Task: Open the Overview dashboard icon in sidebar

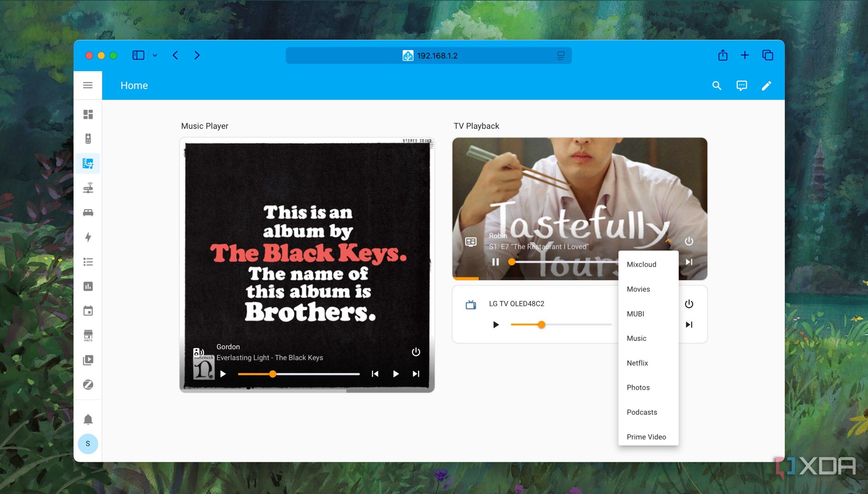Action: tap(88, 114)
